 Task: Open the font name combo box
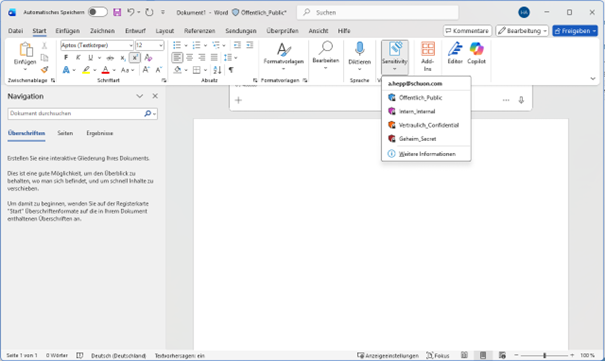pos(97,46)
